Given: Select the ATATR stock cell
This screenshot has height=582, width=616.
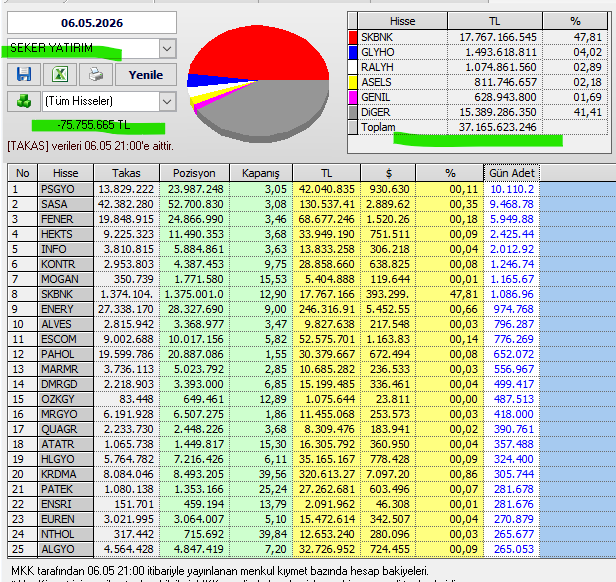Looking at the screenshot, I should pos(66,444).
